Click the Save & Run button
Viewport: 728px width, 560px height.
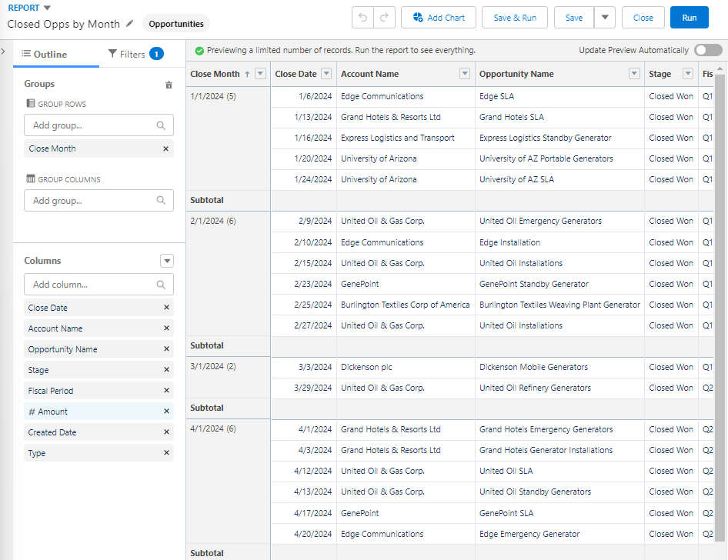515,18
